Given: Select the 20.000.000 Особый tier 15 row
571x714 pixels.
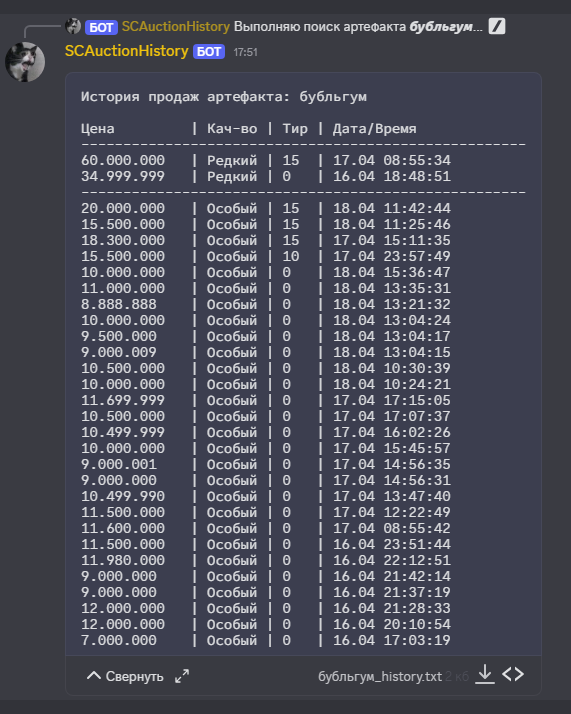Looking at the screenshot, I should click(266, 208).
